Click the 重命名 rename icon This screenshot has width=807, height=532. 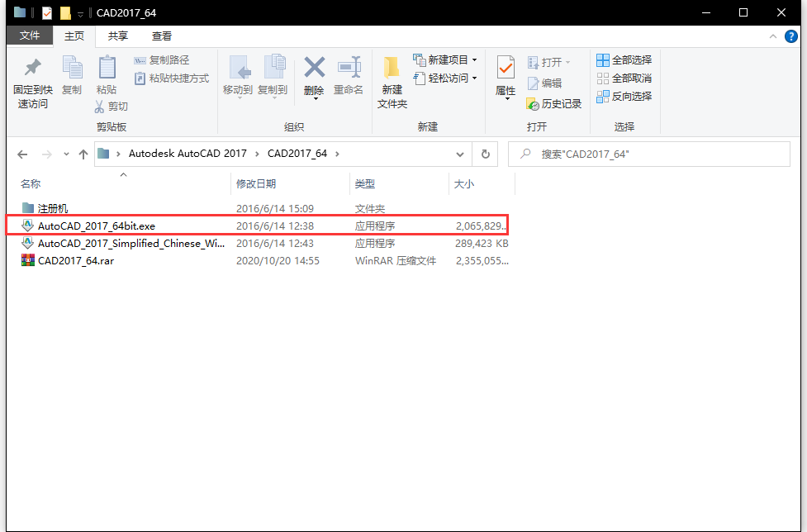(x=349, y=68)
